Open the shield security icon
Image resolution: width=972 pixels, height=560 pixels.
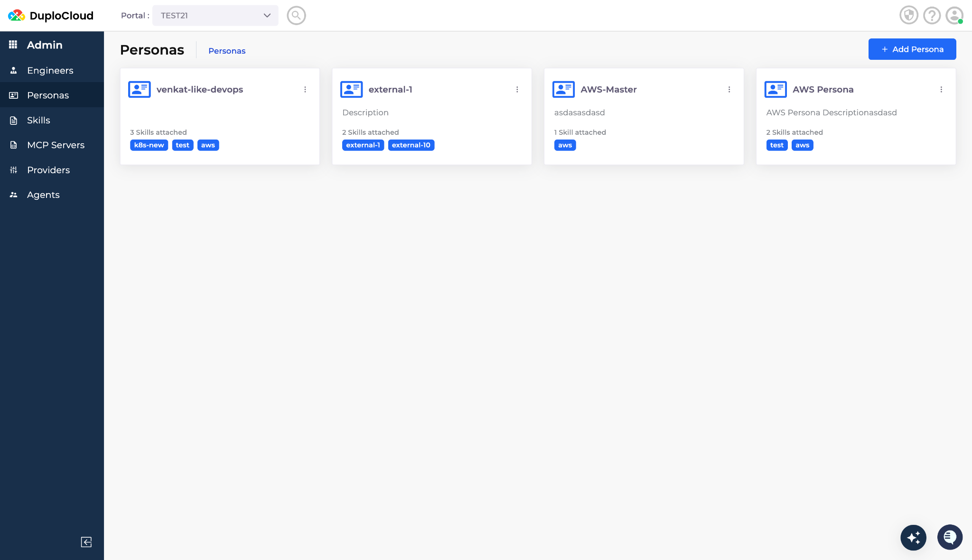click(x=908, y=16)
